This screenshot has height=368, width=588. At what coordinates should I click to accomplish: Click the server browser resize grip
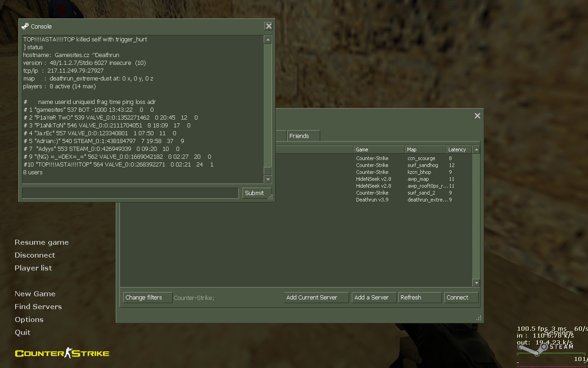point(479,318)
